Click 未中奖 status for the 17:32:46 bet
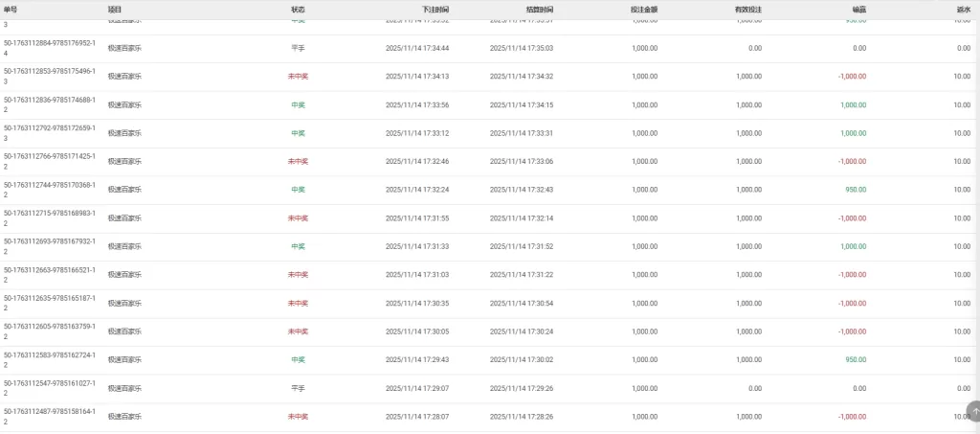980x434 pixels. pyautogui.click(x=299, y=161)
